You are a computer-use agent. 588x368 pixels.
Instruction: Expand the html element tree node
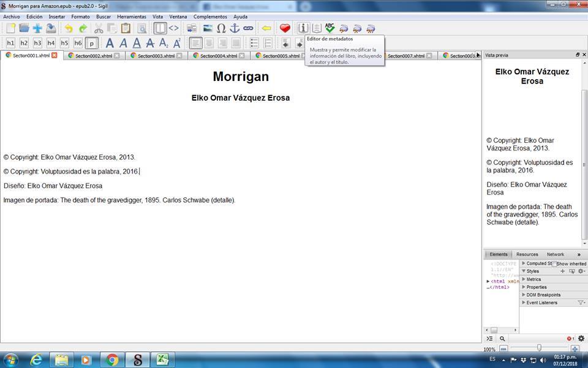coord(488,282)
